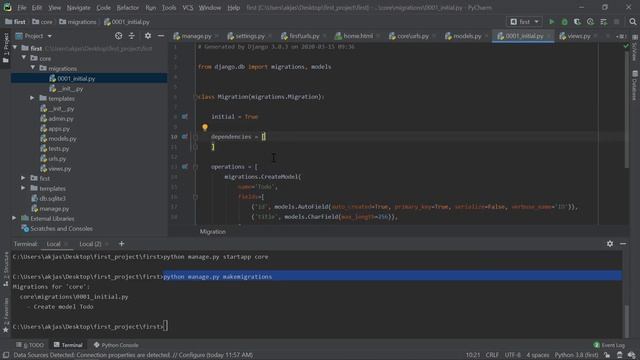The image size is (640, 360).
Task: Collapse all in Project panel
Action: pos(131,36)
